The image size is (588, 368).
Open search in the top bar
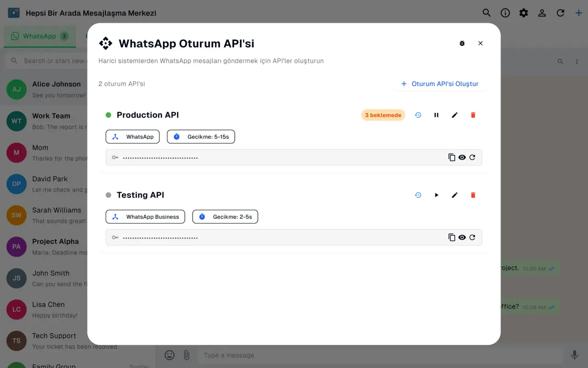coord(487,13)
